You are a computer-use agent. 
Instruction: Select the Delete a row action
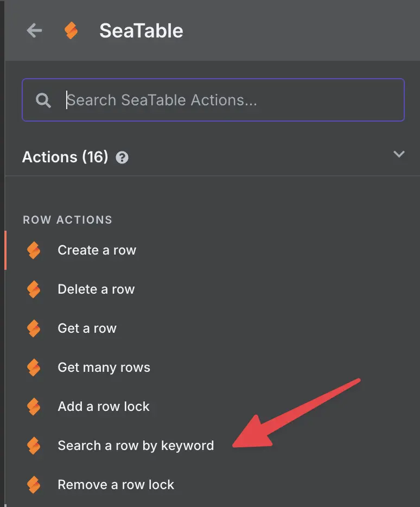(96, 289)
